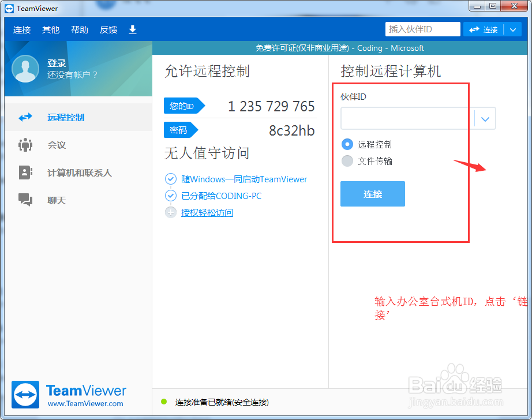Click the 伙伴ID input field
Image resolution: width=532 pixels, height=420 pixels.
[407, 118]
